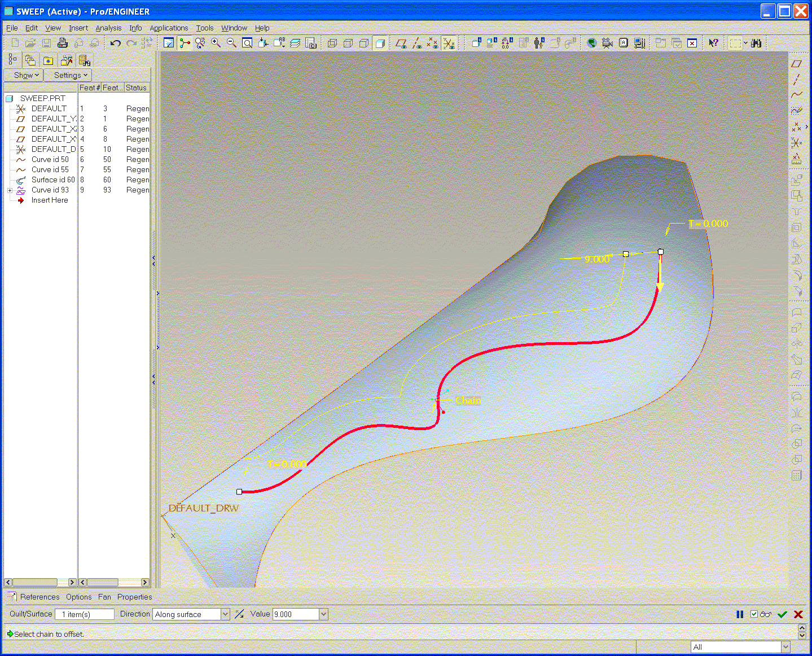812x656 pixels.
Task: Open the Value dropdown showing 9.000
Action: pos(323,614)
